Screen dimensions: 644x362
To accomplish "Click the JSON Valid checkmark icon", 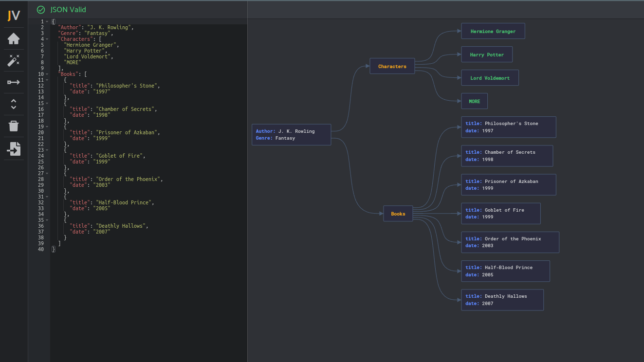I will [41, 10].
